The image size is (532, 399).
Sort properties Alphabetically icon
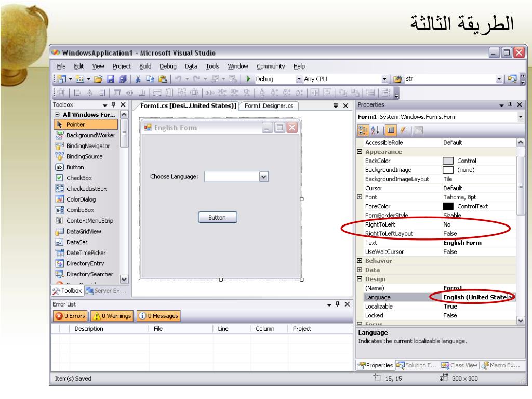click(375, 130)
